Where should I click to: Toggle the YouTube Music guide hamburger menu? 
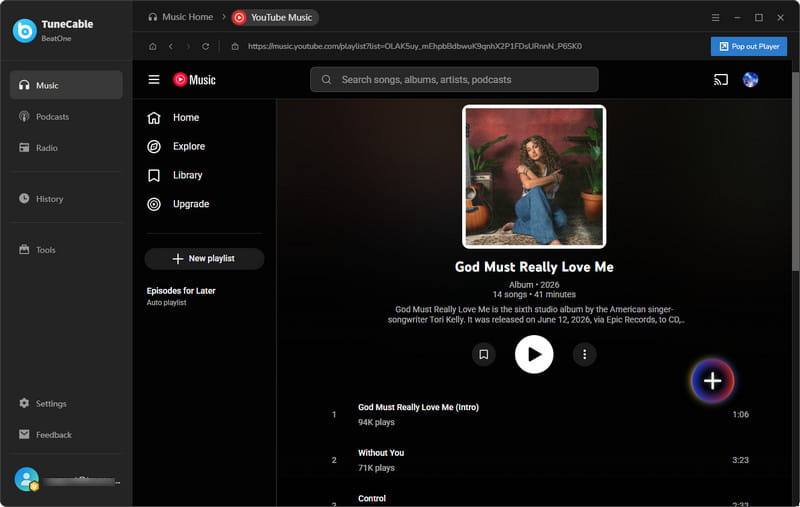[x=154, y=80]
